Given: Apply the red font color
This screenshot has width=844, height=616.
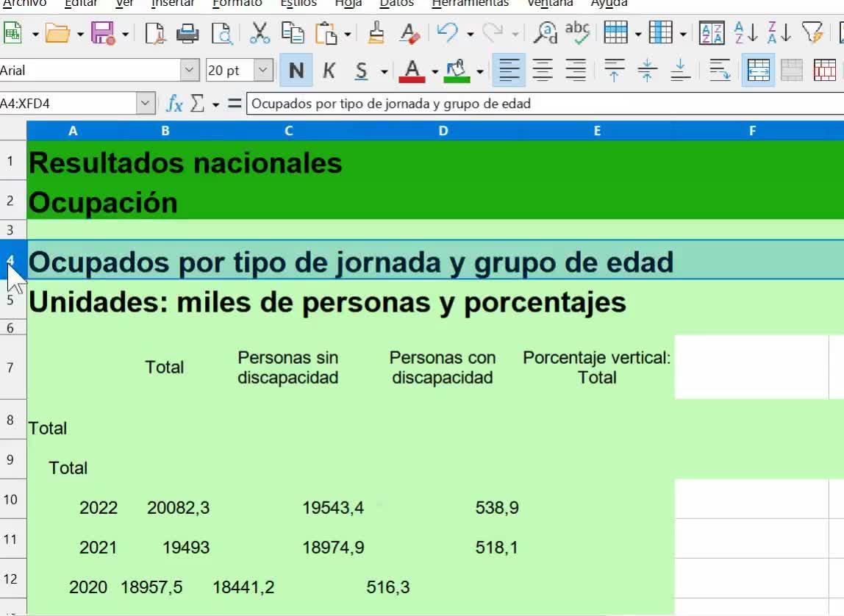Looking at the screenshot, I should pyautogui.click(x=412, y=71).
